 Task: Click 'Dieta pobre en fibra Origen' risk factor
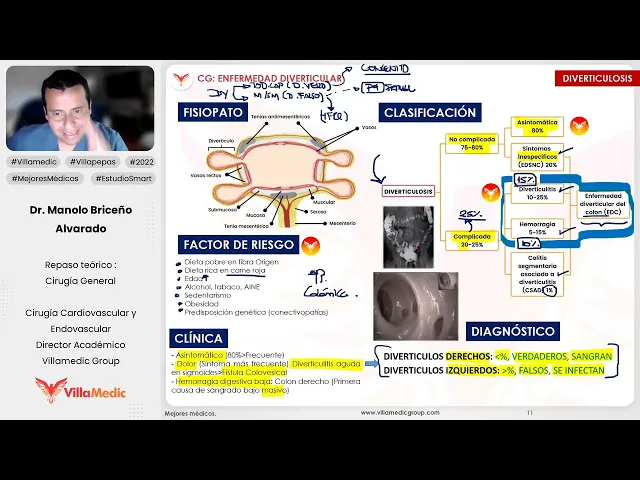231,262
